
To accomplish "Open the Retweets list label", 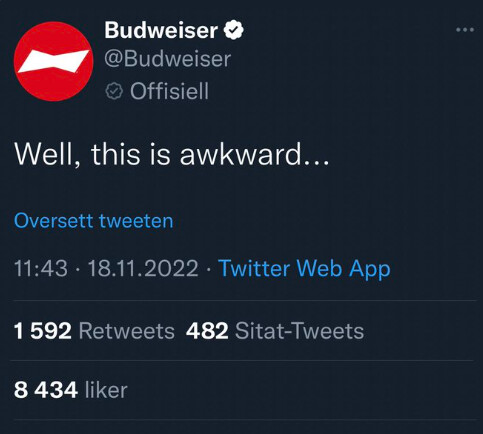I will point(127,331).
